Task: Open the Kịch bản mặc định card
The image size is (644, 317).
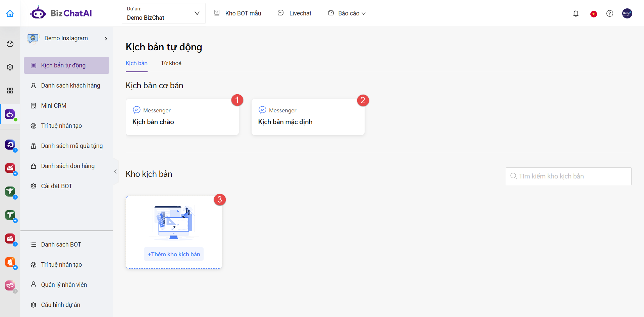Action: [308, 117]
